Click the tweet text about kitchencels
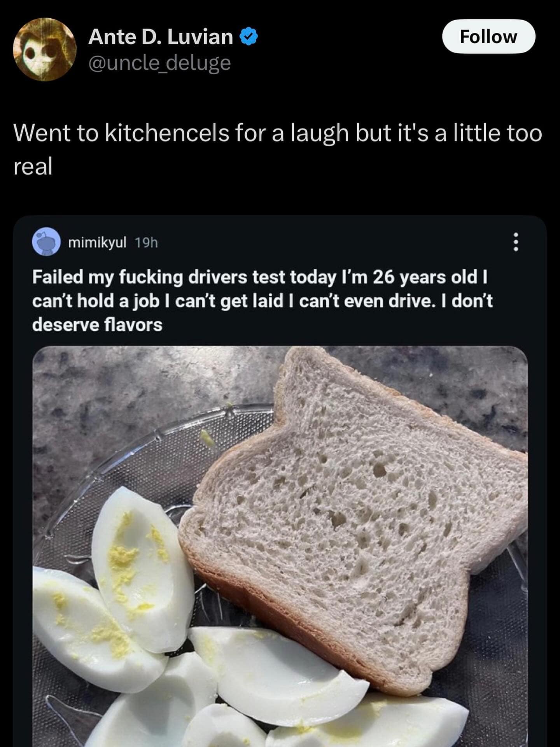 272,150
